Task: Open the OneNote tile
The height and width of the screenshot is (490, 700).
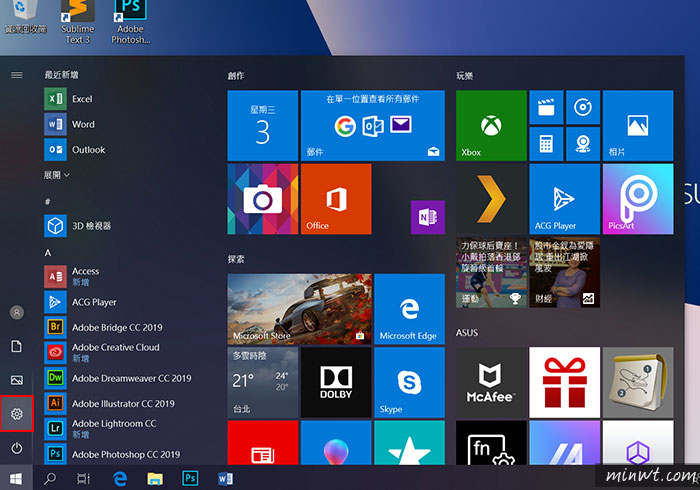Action: [x=428, y=217]
